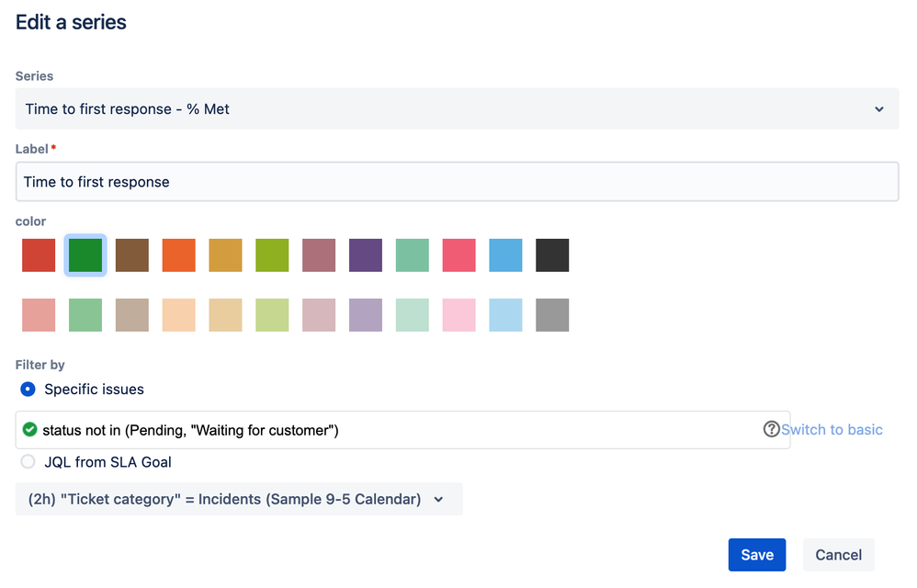917x588 pixels.
Task: Click the JQL query input field
Action: 402,430
